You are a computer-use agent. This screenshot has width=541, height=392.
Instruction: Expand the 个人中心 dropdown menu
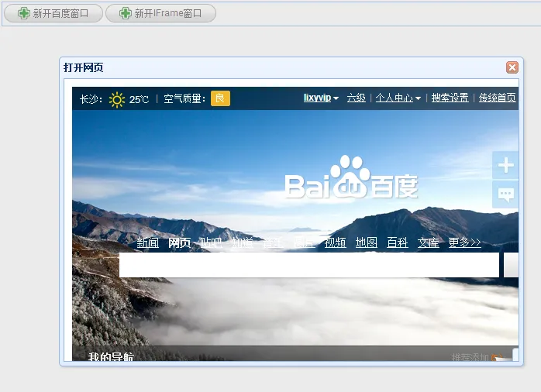(x=398, y=98)
